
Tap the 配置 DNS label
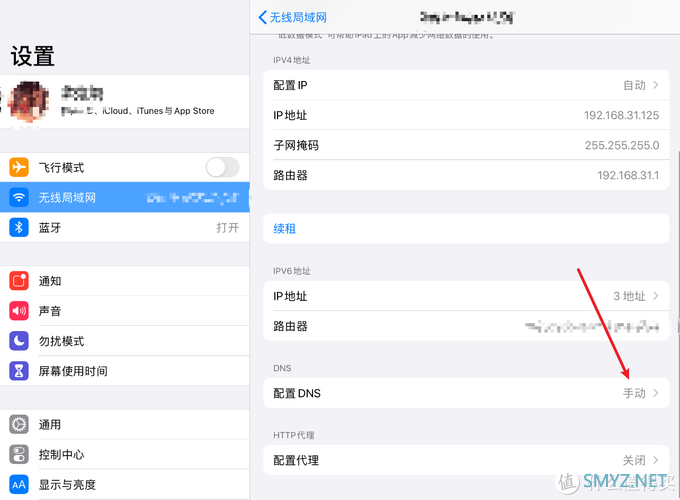(297, 393)
